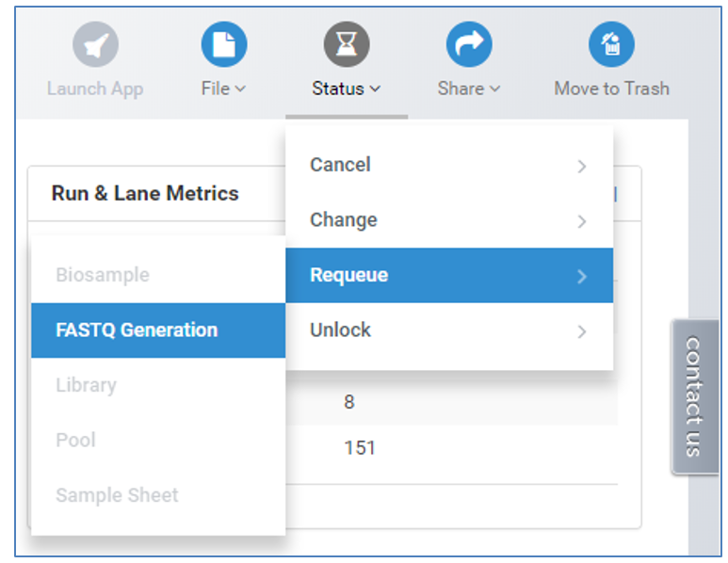Expand the Change submenu chevron
The width and height of the screenshot is (728, 563).
click(582, 221)
